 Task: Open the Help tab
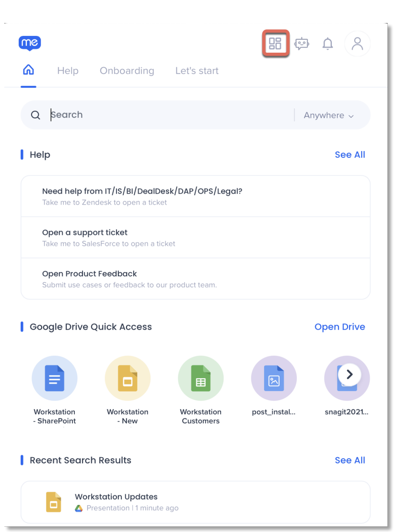[x=68, y=70]
